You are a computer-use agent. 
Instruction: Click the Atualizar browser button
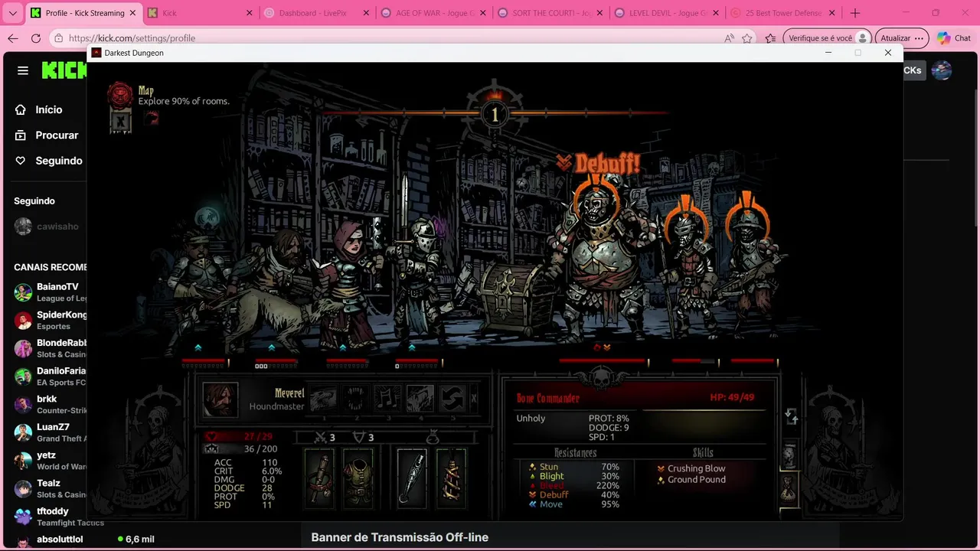(x=901, y=38)
